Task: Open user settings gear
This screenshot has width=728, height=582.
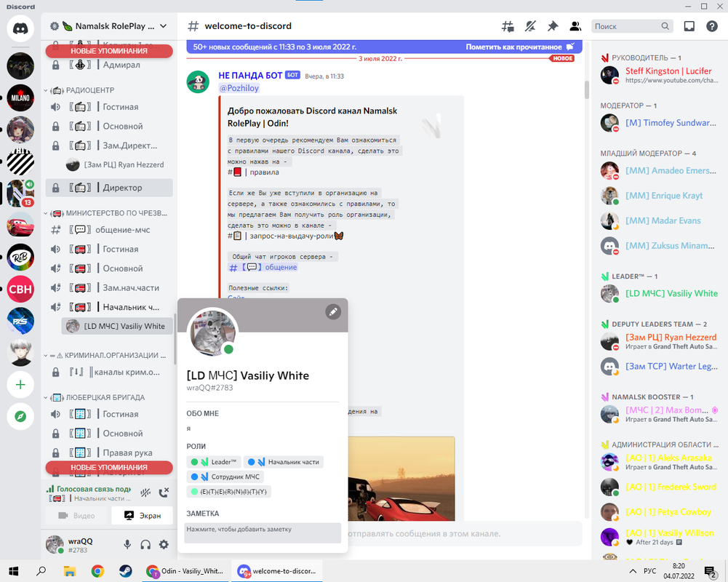Action: tap(164, 544)
